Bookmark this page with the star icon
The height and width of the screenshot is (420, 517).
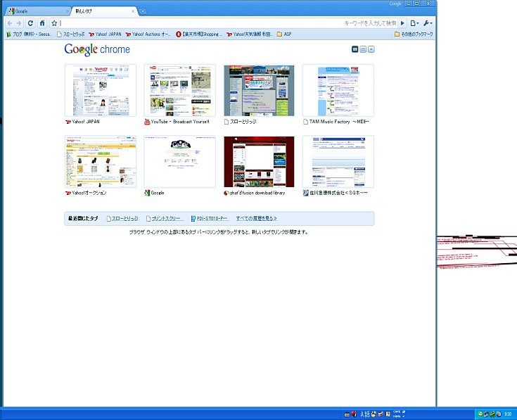click(x=54, y=23)
